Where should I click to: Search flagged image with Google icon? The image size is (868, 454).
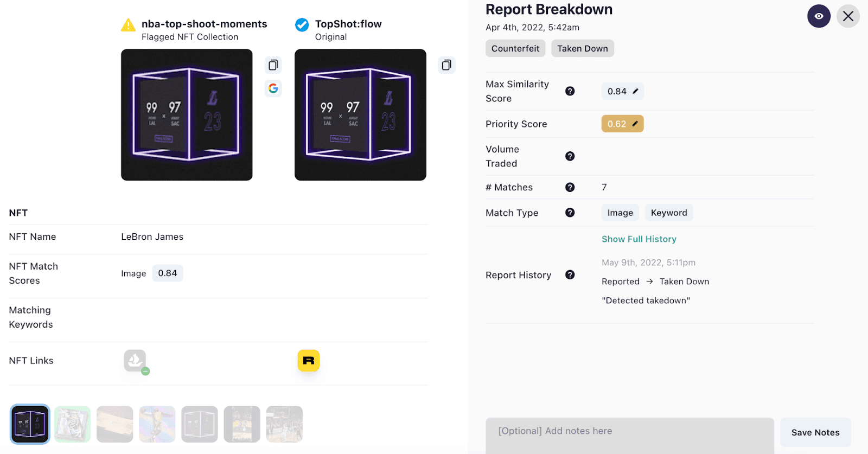pos(273,88)
